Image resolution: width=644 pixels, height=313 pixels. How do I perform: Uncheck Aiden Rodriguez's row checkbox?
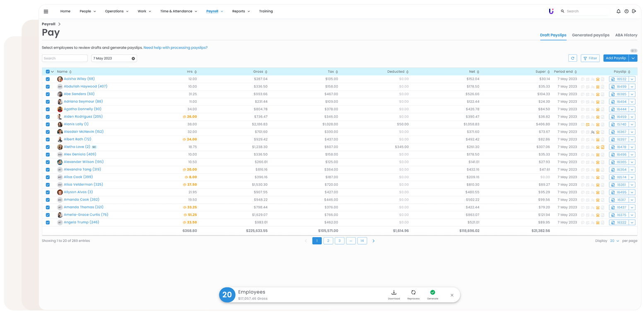[48, 117]
